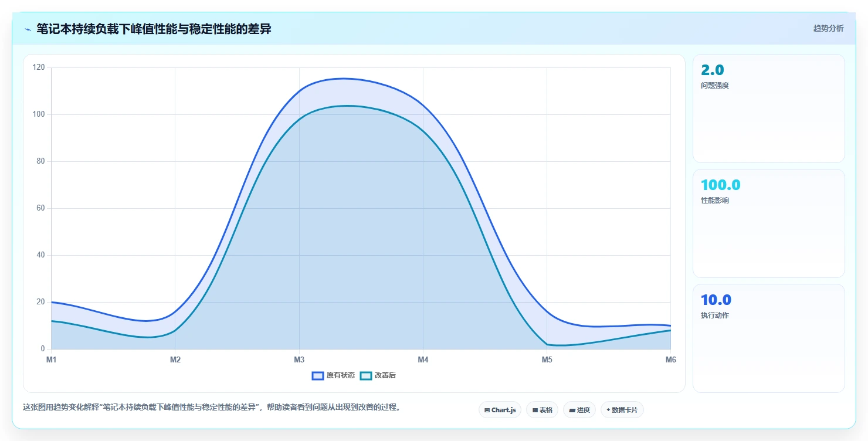Click the lightning icon beside the title
This screenshot has width=868, height=441.
28,29
